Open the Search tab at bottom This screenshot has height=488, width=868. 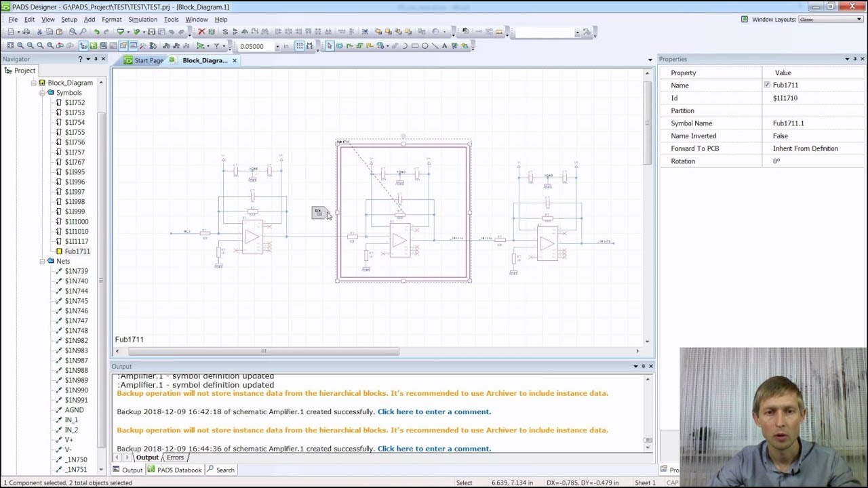[x=221, y=470]
